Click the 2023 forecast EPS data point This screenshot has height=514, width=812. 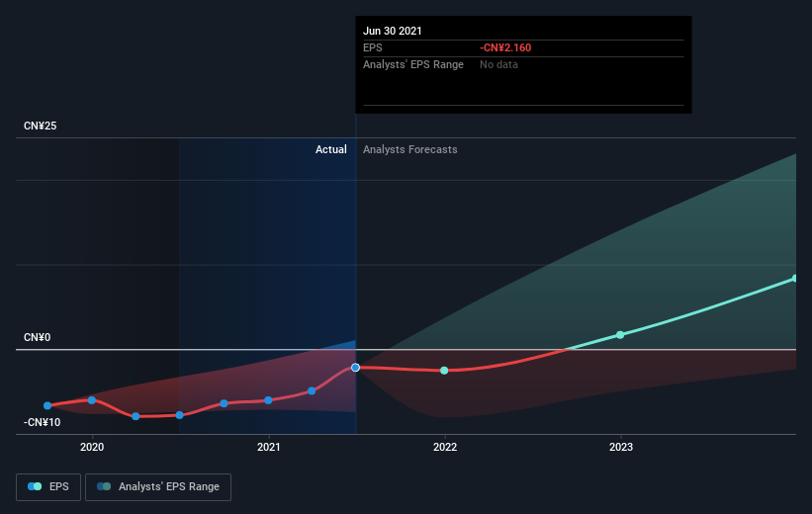point(620,335)
